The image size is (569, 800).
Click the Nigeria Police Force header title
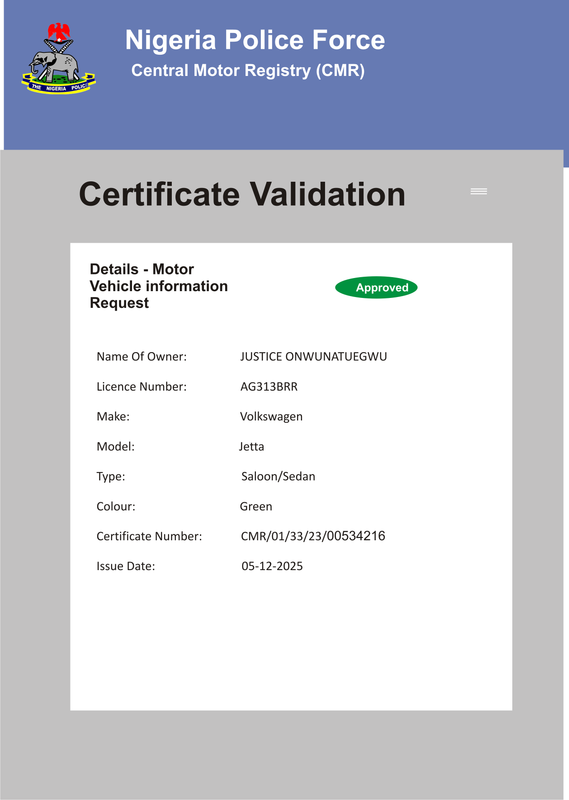click(255, 40)
